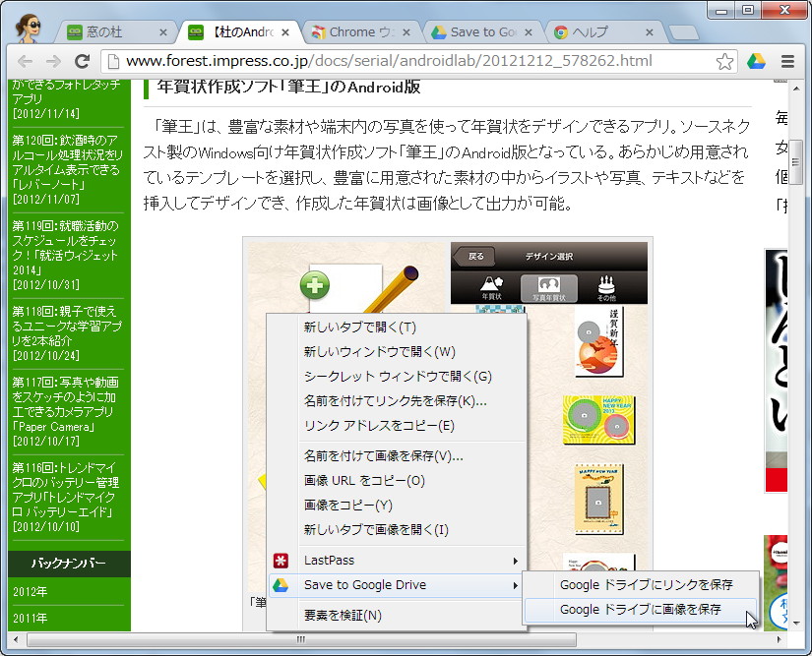Click the green plus icon to add a photo

pos(313,285)
